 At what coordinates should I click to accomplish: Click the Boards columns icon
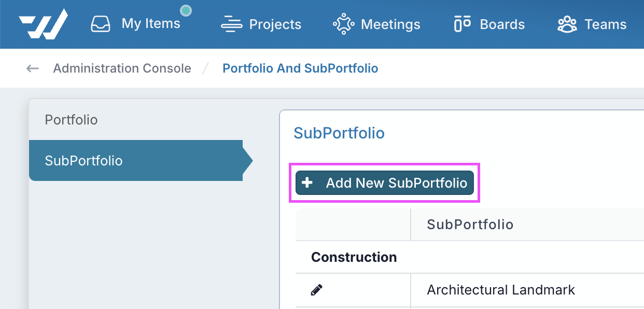coord(462,24)
